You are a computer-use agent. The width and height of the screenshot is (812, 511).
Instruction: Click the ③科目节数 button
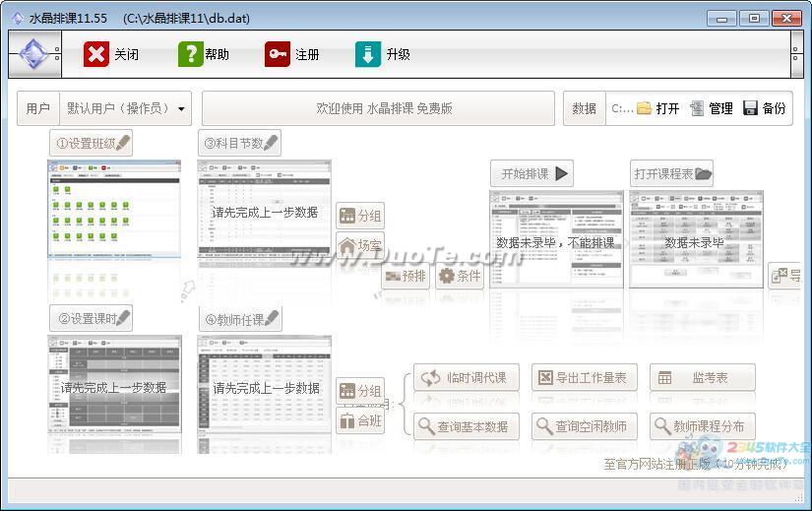pyautogui.click(x=240, y=143)
